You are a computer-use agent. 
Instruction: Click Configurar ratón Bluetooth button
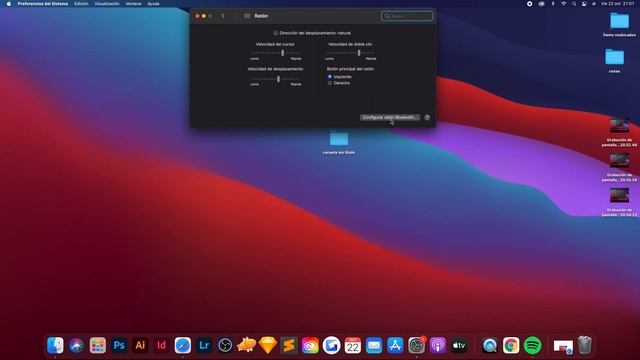pyautogui.click(x=390, y=118)
